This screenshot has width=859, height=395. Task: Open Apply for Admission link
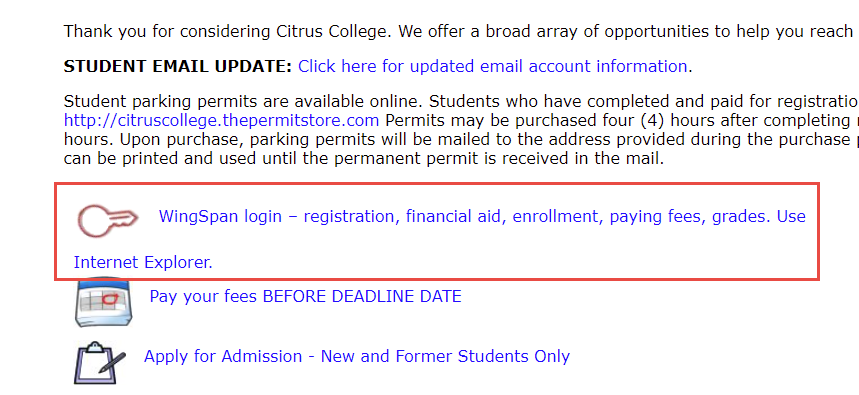(x=357, y=357)
